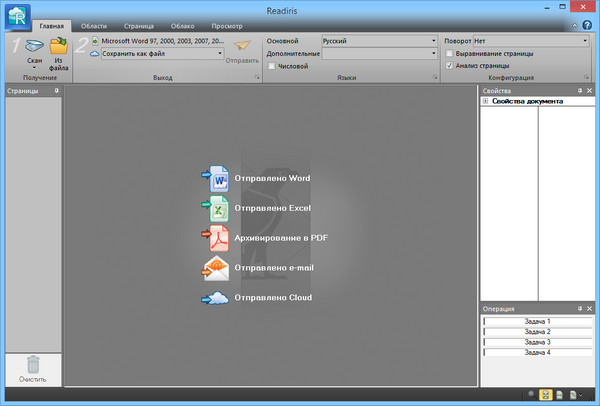This screenshot has height=406, width=600.
Task: Uncheck the Анализ страницы checkbox
Action: (x=449, y=66)
